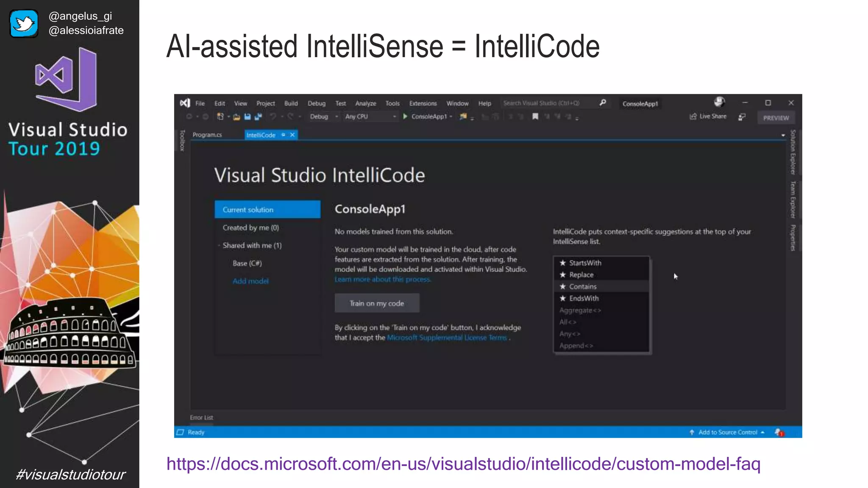Click the New Project toolbar icon
This screenshot has height=488, width=868.
point(220,116)
